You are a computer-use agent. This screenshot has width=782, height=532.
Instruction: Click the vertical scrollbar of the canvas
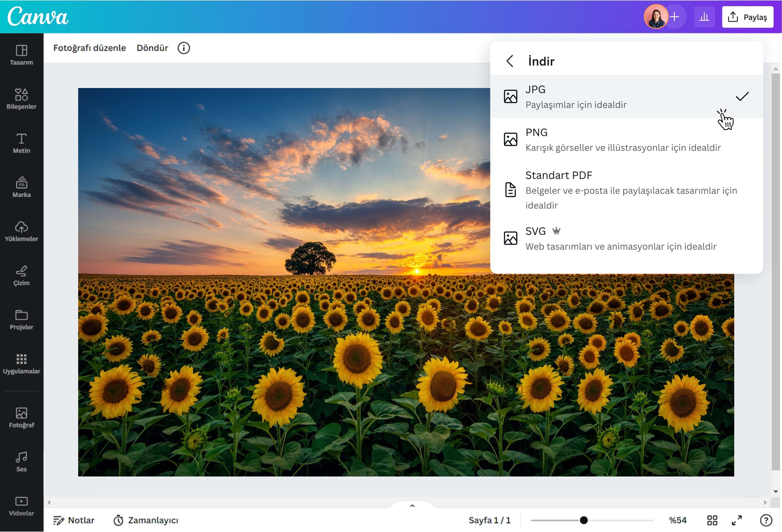[x=776, y=272]
